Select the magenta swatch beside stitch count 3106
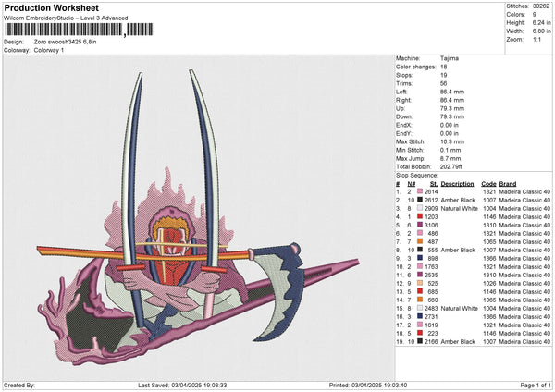Screen dimensions: 555x392 tap(420, 225)
